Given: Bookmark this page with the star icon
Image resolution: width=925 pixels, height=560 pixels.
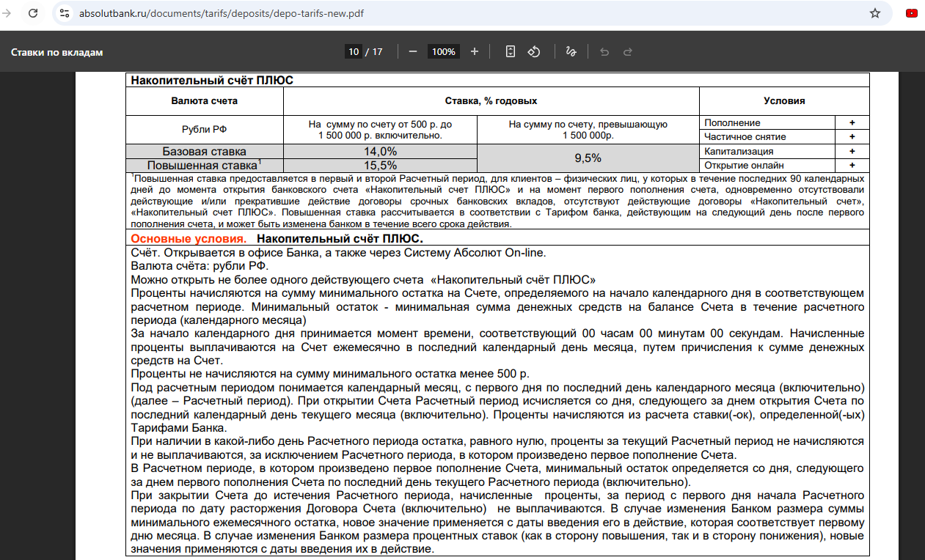Looking at the screenshot, I should click(x=874, y=13).
